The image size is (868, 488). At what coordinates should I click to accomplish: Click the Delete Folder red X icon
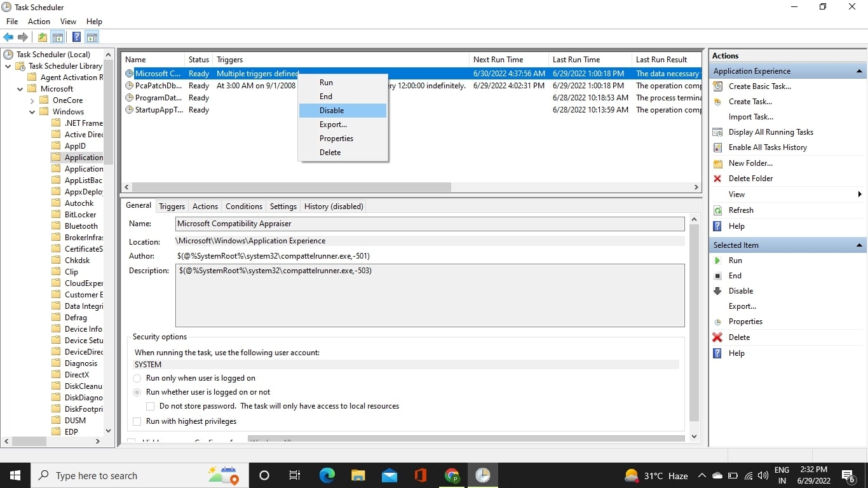pyautogui.click(x=718, y=179)
